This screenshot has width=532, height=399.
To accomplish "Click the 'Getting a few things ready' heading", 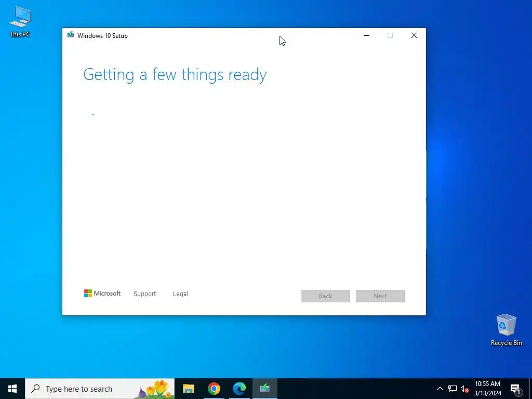I will 175,75.
